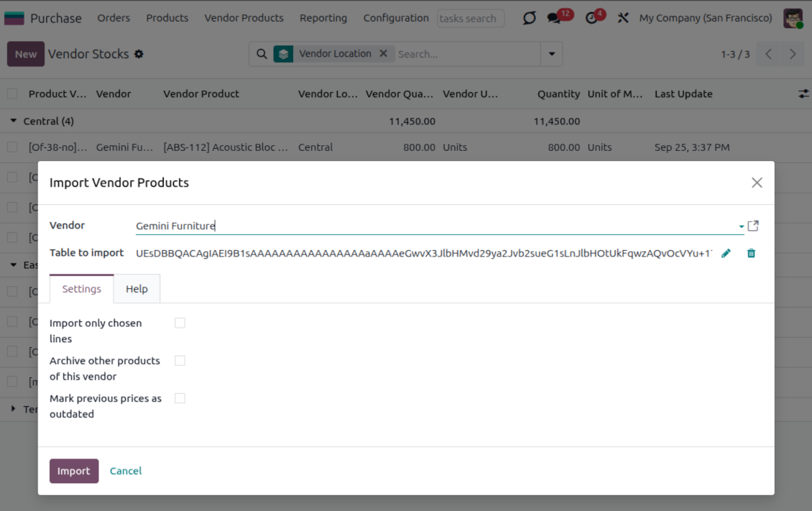Viewport: 812px width, 511px height.
Task: Open the Reporting menu
Action: pyautogui.click(x=323, y=18)
